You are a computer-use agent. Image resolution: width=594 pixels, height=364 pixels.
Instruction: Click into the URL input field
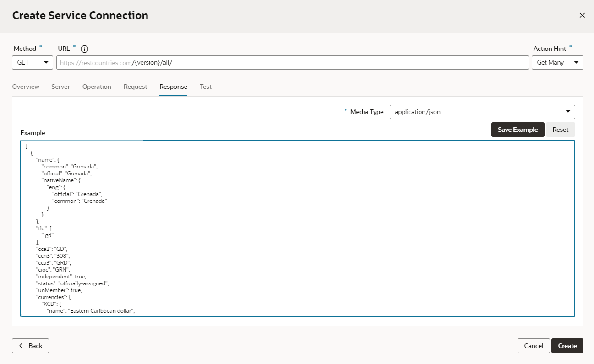pyautogui.click(x=293, y=62)
